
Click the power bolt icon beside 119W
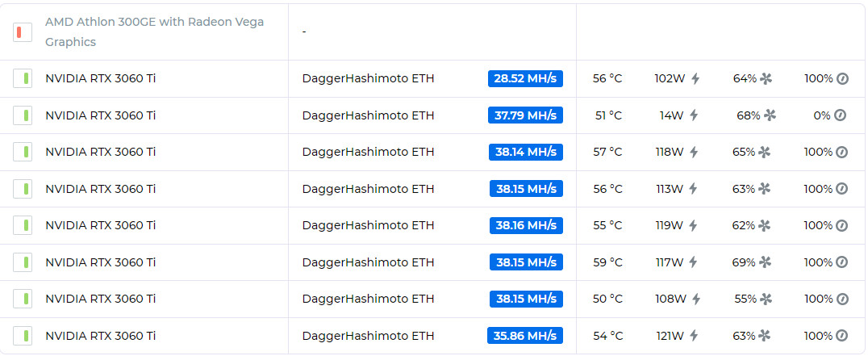pyautogui.click(x=693, y=225)
